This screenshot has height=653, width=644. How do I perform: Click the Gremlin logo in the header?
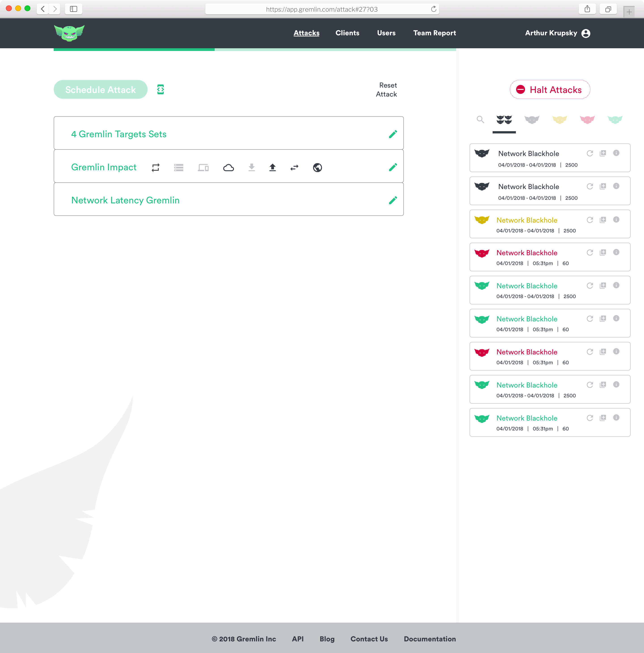tap(69, 33)
